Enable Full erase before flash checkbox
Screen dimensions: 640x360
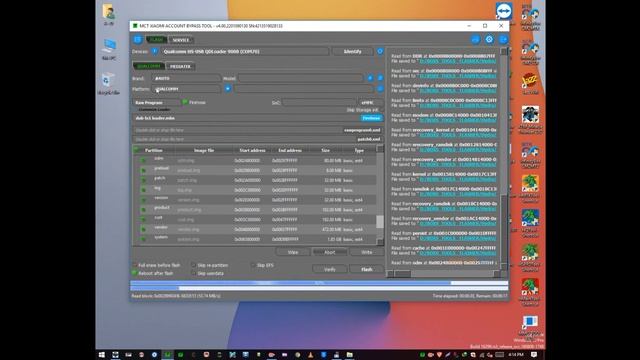[135, 265]
